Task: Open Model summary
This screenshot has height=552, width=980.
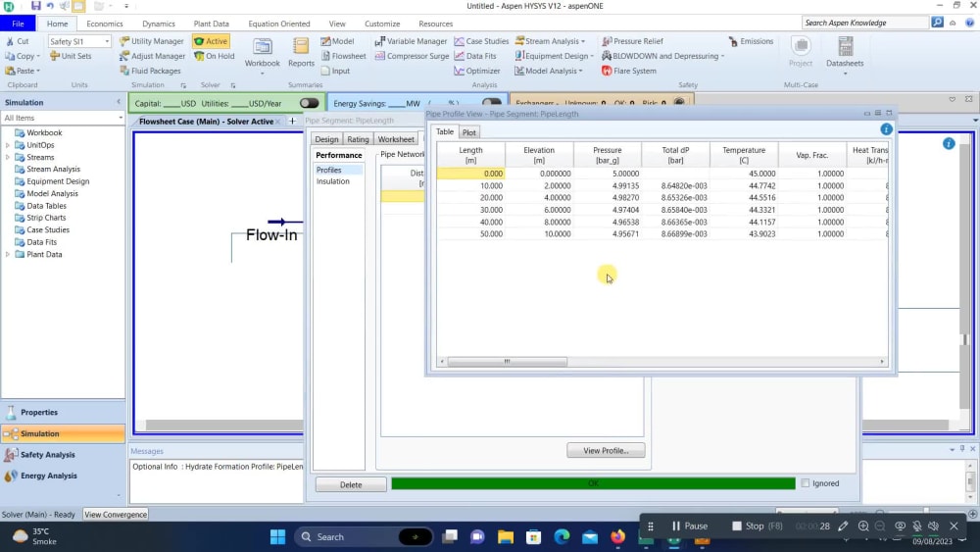Action: point(337,41)
